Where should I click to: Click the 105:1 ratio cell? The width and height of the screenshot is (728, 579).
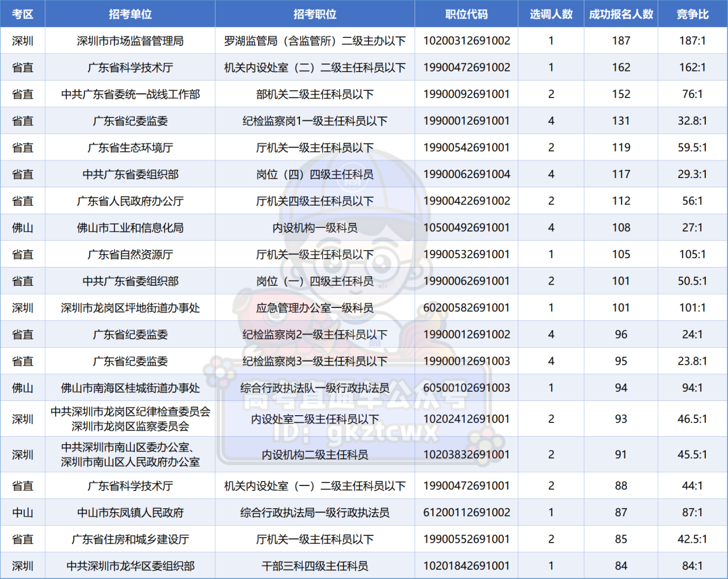[692, 254]
